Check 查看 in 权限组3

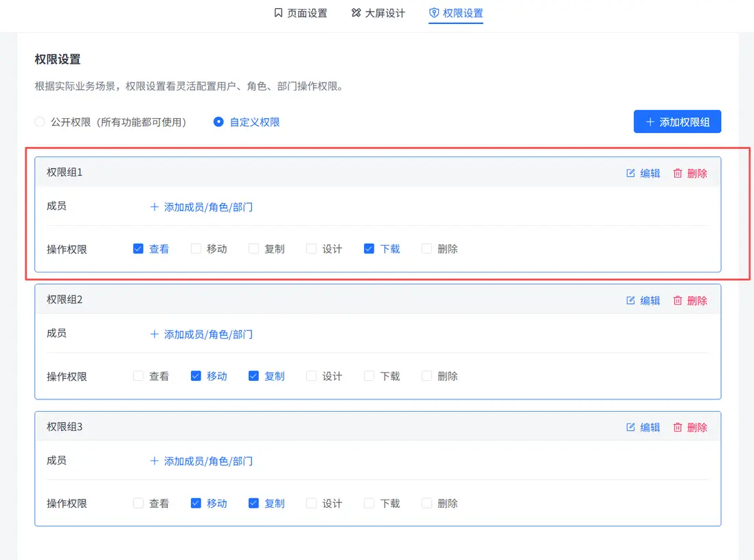pyautogui.click(x=138, y=503)
